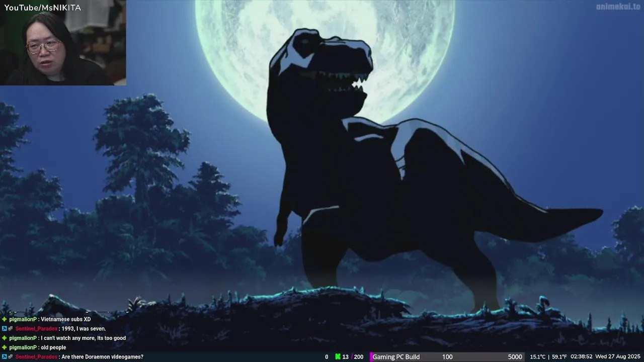This screenshot has height=362, width=644.
Task: Click Sentinel_Paradox username on Doraemon videogames row
Action: click(36, 357)
